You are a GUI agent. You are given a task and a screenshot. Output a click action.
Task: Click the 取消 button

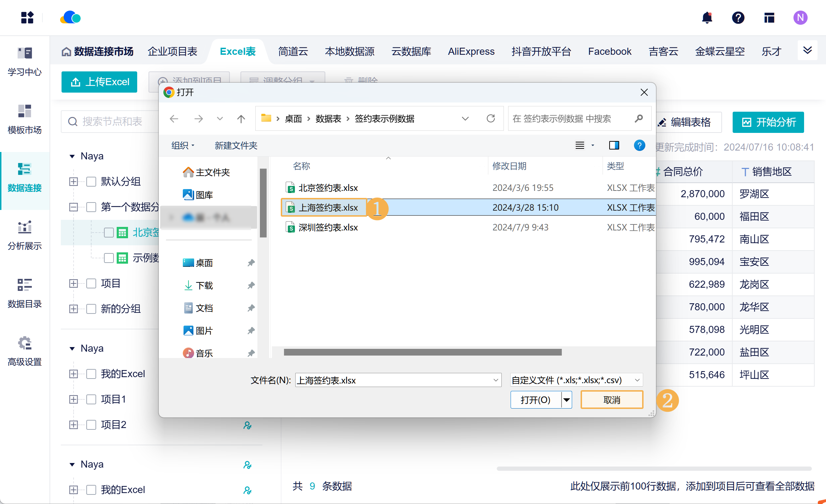[612, 400]
